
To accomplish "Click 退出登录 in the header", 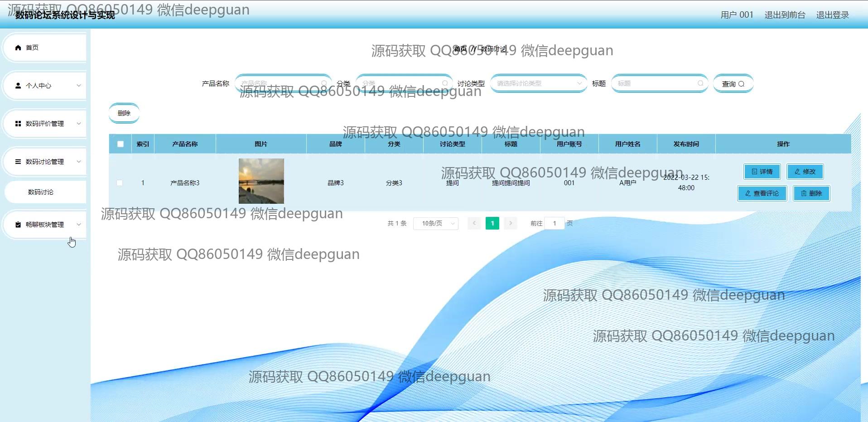I will point(832,15).
